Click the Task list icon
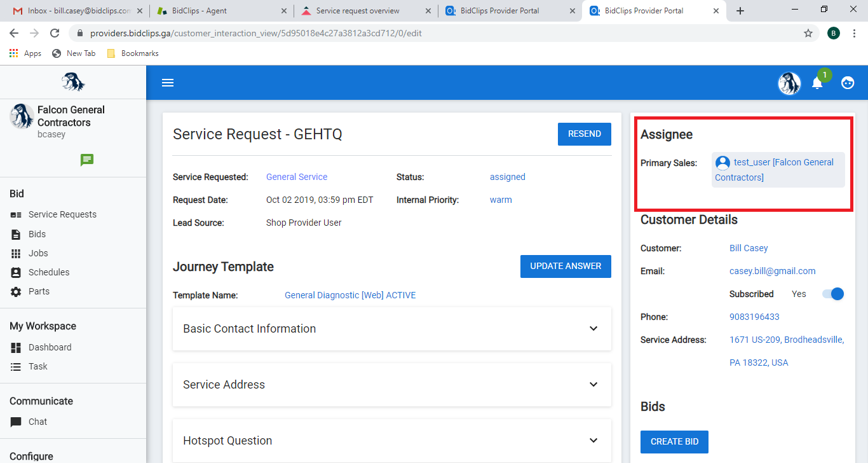 pos(16,366)
